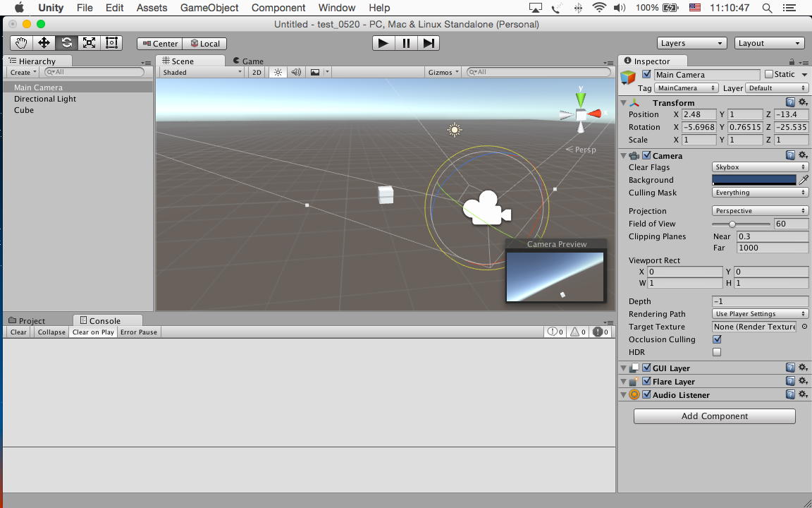Viewport: 812px width, 508px height.
Task: Toggle scene lighting sun icon
Action: click(x=278, y=72)
